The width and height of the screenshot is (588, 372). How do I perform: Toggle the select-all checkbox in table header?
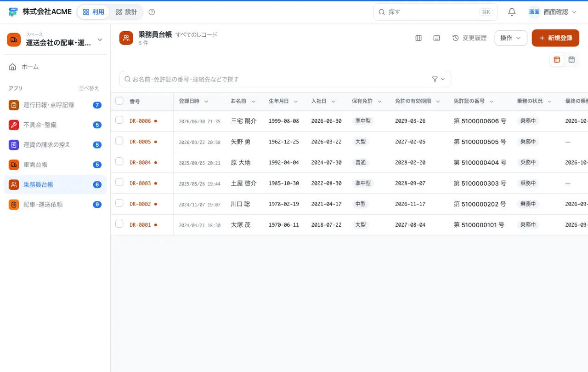pyautogui.click(x=119, y=101)
